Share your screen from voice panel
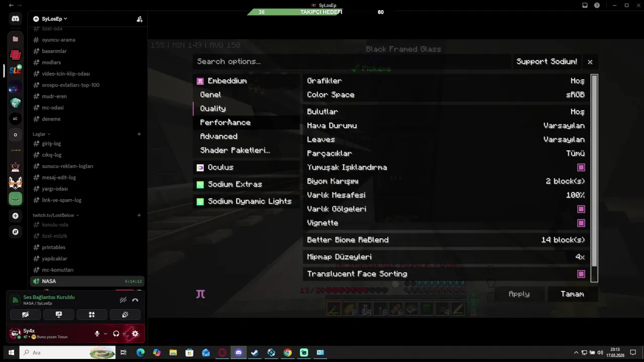The height and width of the screenshot is (362, 644). (x=58, y=315)
